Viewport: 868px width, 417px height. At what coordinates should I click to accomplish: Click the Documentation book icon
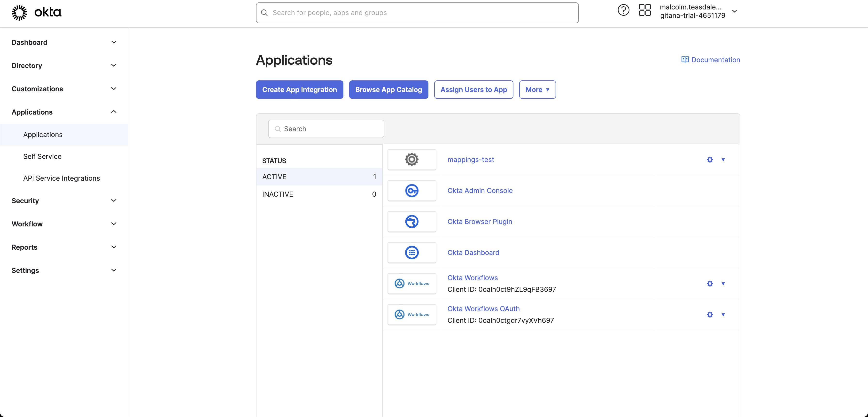(685, 60)
